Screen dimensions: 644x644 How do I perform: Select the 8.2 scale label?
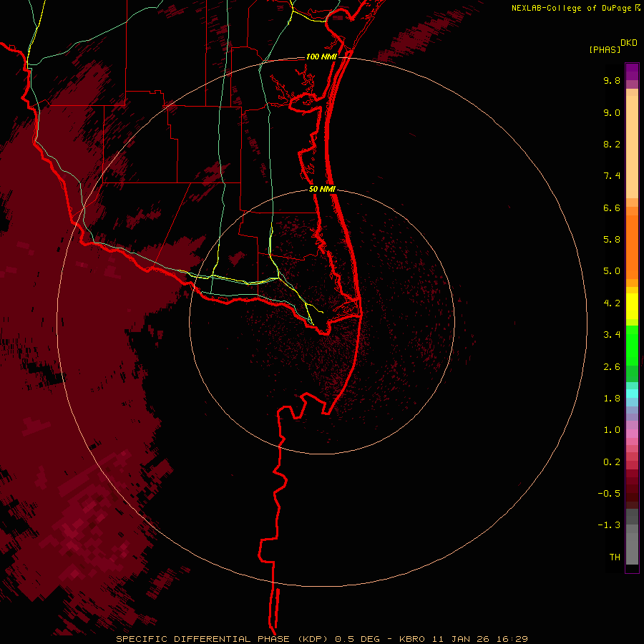pyautogui.click(x=612, y=144)
